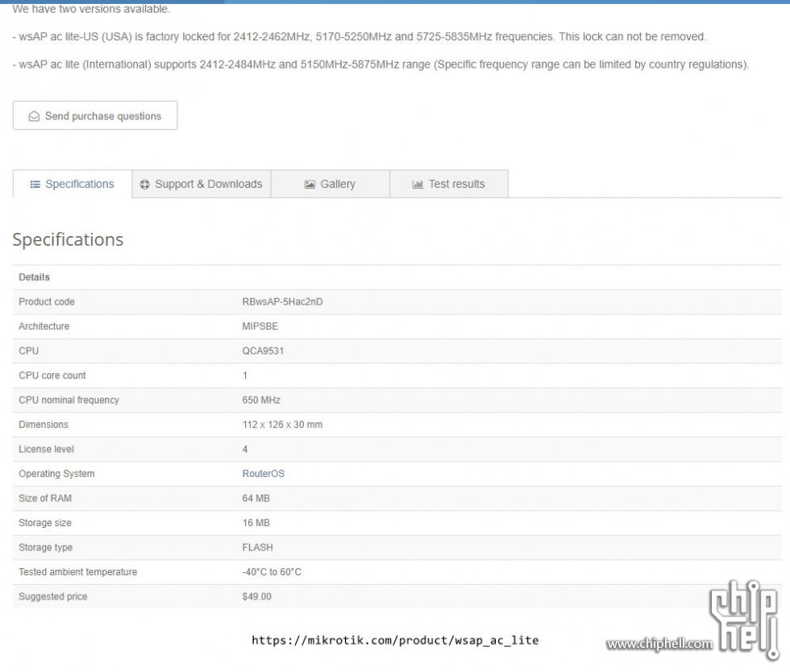Click the Product code label
The image size is (790, 672).
47,301
